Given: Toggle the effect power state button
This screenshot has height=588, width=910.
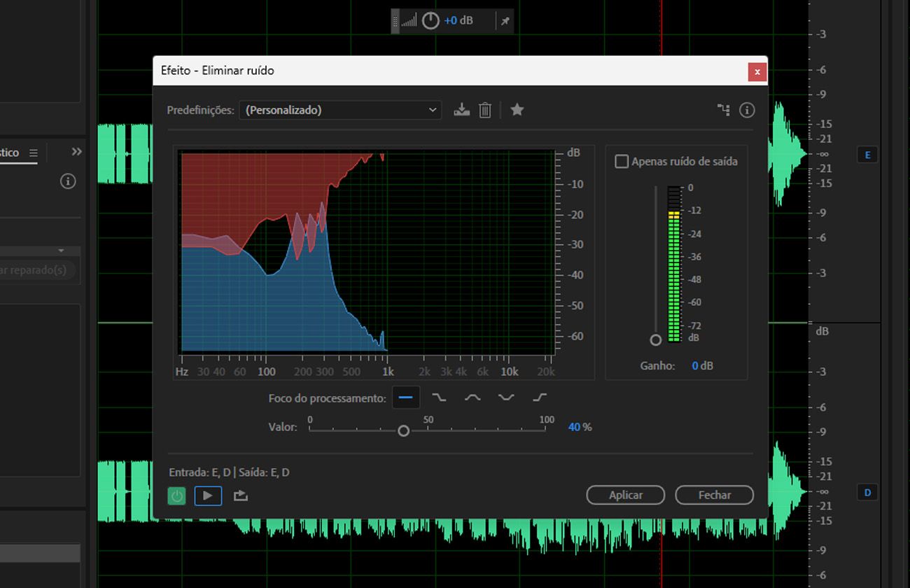Looking at the screenshot, I should tap(177, 496).
